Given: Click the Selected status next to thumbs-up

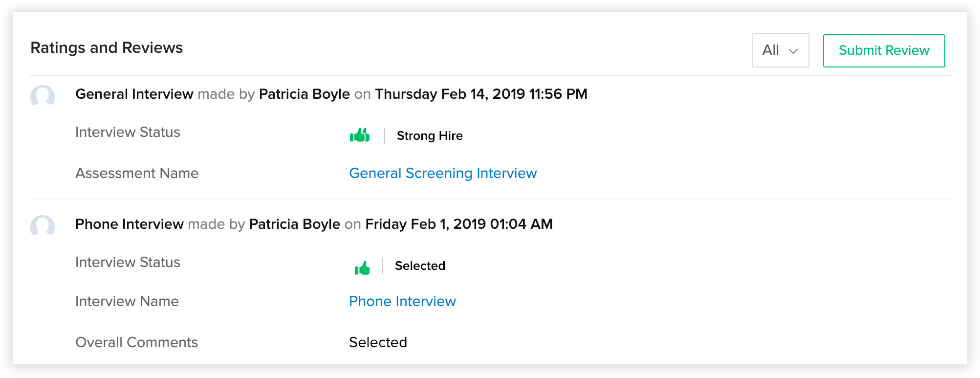Looking at the screenshot, I should click(x=420, y=266).
